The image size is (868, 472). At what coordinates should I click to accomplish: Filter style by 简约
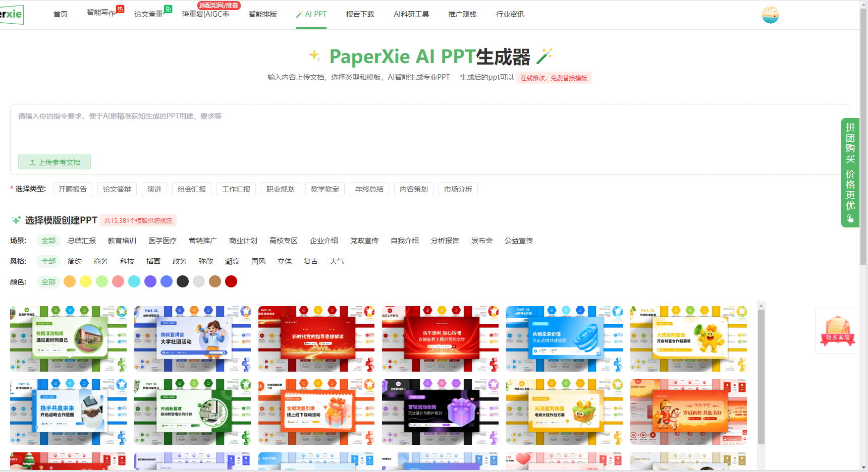point(75,261)
